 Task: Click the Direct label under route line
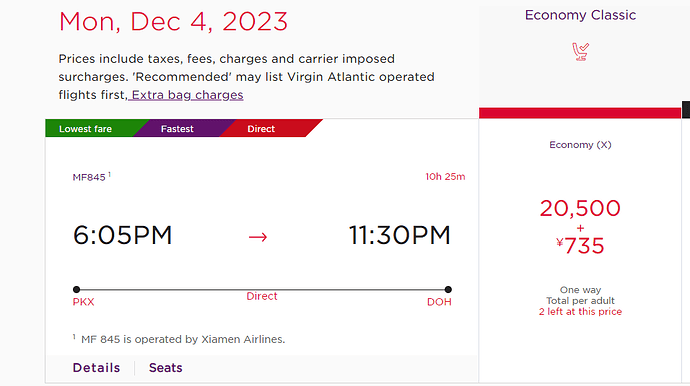[262, 296]
